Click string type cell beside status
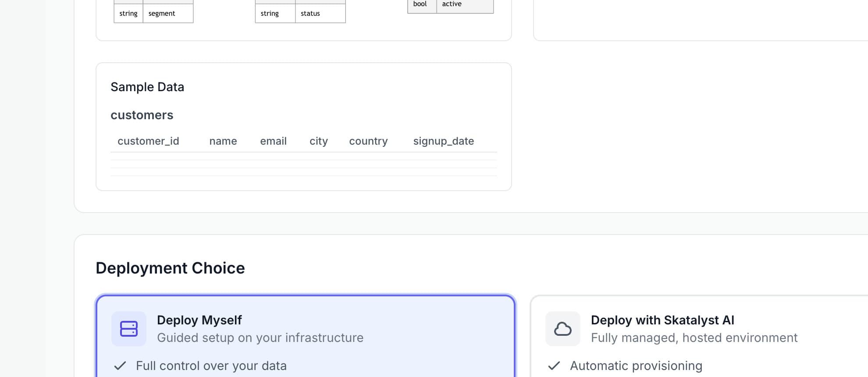Image resolution: width=868 pixels, height=377 pixels. 275,14
